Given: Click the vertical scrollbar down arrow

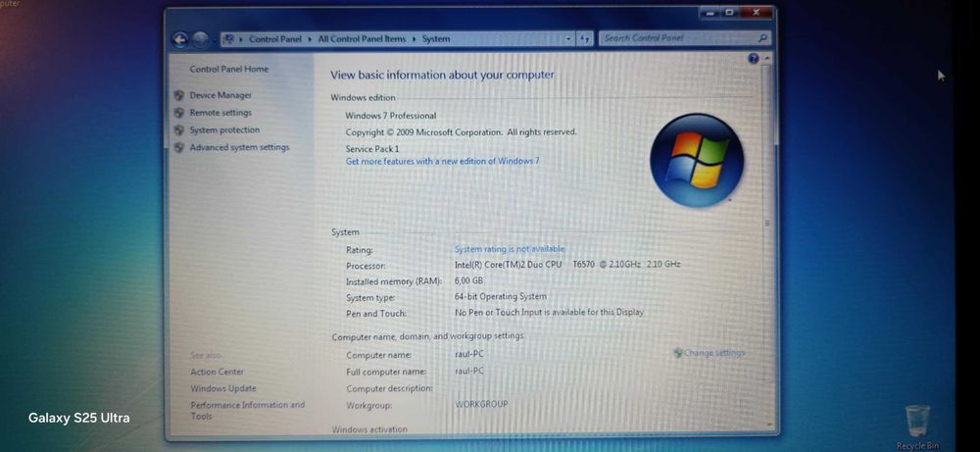Looking at the screenshot, I should click(768, 425).
